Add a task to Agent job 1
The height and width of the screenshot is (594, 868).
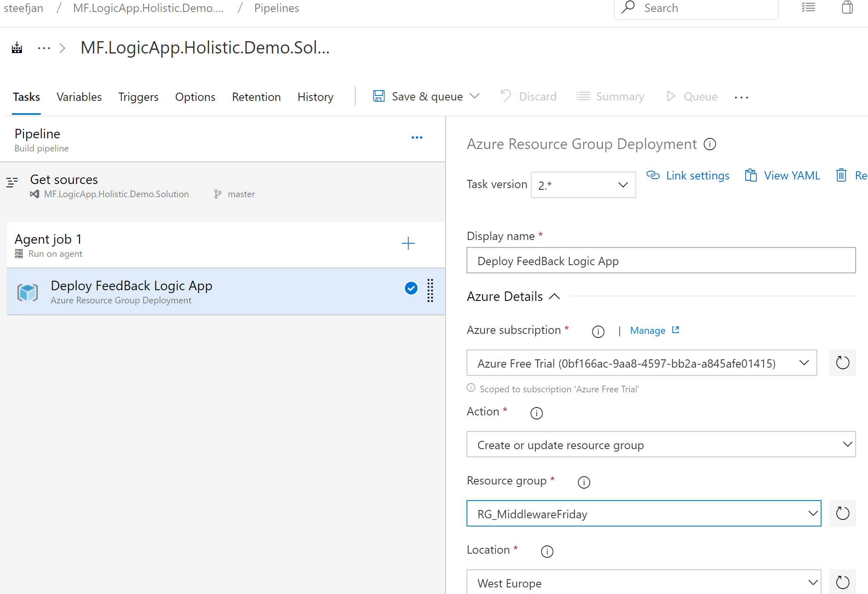[408, 243]
